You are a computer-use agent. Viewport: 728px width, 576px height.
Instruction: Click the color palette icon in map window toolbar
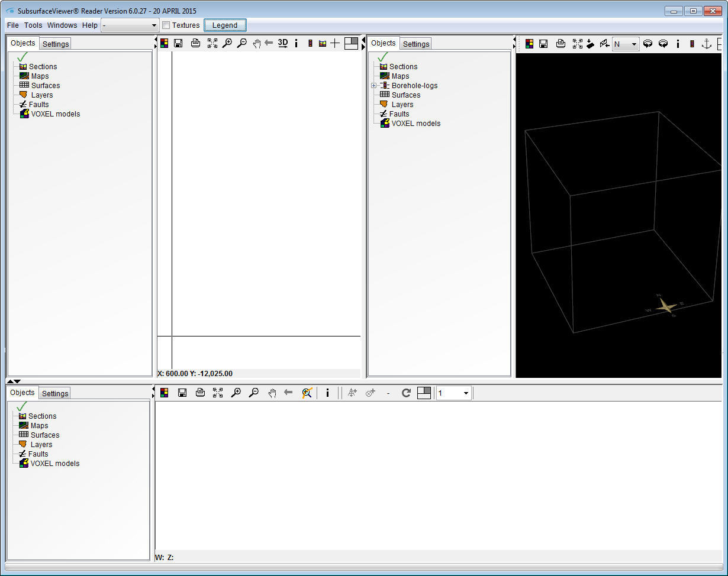(x=164, y=43)
